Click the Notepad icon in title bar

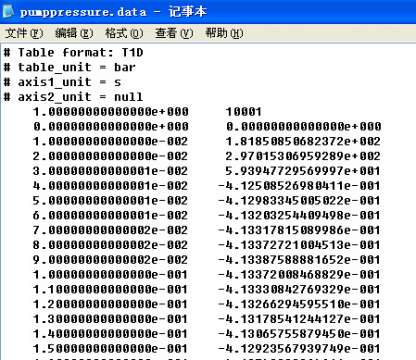pyautogui.click(x=8, y=11)
